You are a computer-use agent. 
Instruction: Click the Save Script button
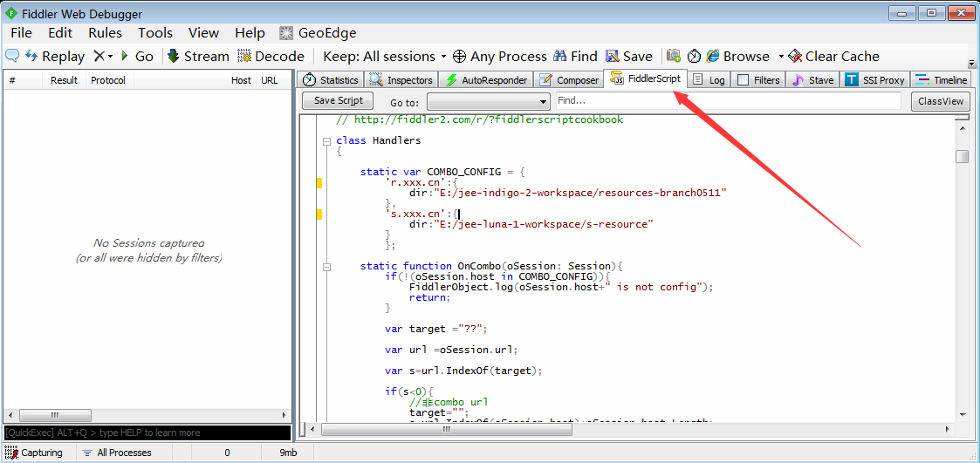[x=338, y=100]
